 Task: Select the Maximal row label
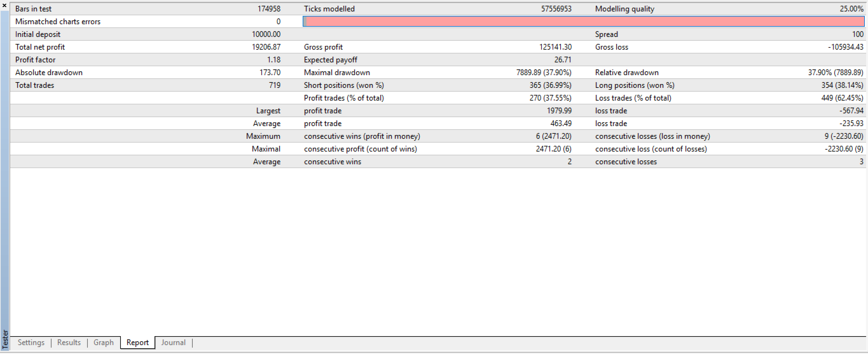[x=266, y=149]
